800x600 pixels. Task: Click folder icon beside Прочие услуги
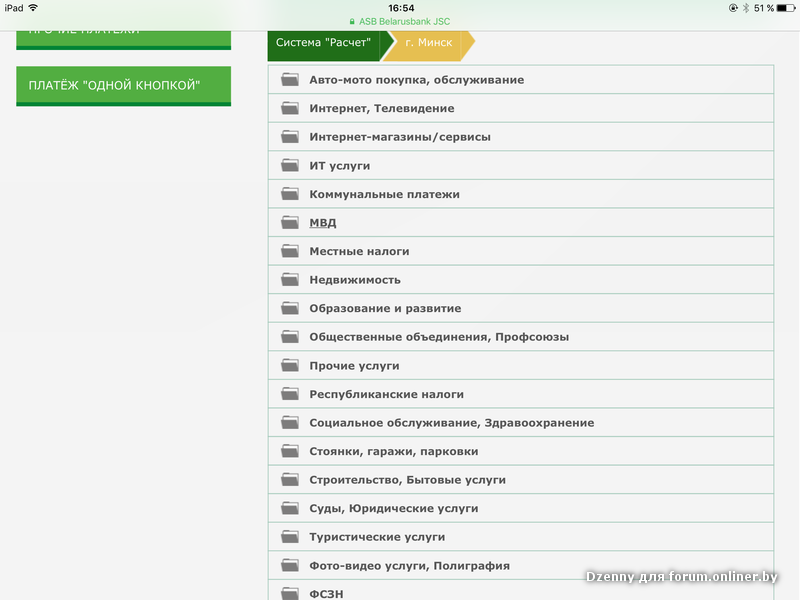click(x=290, y=365)
